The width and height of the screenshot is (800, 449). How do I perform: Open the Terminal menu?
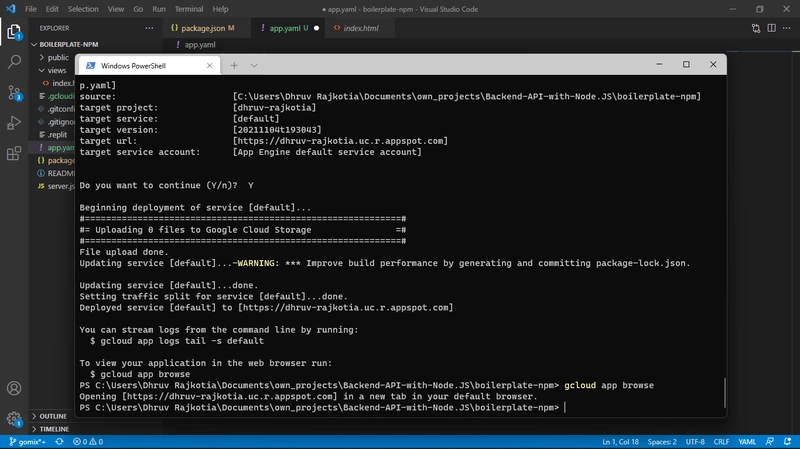click(x=189, y=9)
